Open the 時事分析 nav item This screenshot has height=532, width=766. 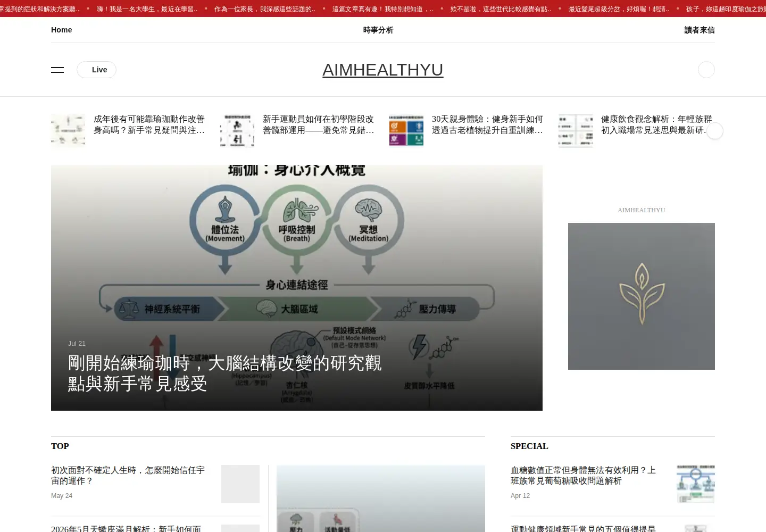tap(378, 30)
